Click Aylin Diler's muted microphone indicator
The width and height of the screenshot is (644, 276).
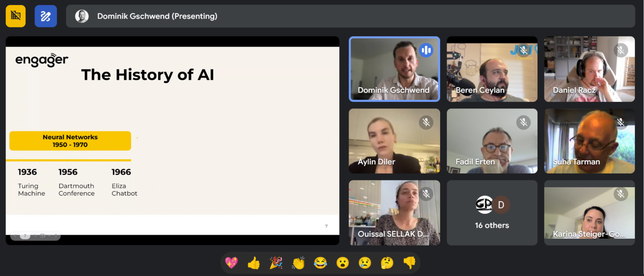(x=426, y=122)
